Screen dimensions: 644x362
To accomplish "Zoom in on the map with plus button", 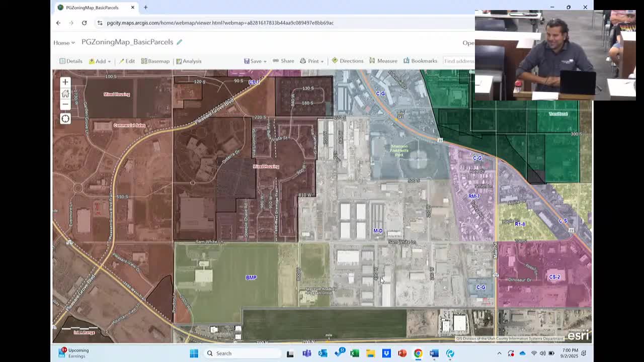I will tap(65, 82).
